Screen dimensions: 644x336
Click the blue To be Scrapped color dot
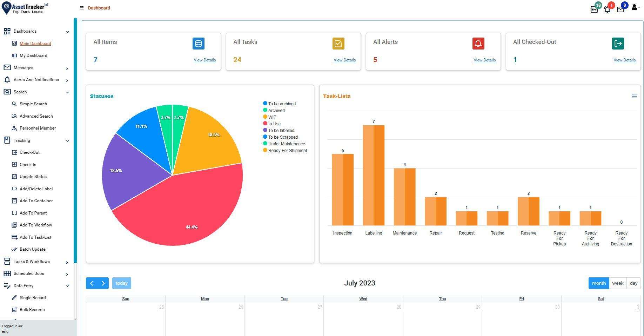pos(265,137)
